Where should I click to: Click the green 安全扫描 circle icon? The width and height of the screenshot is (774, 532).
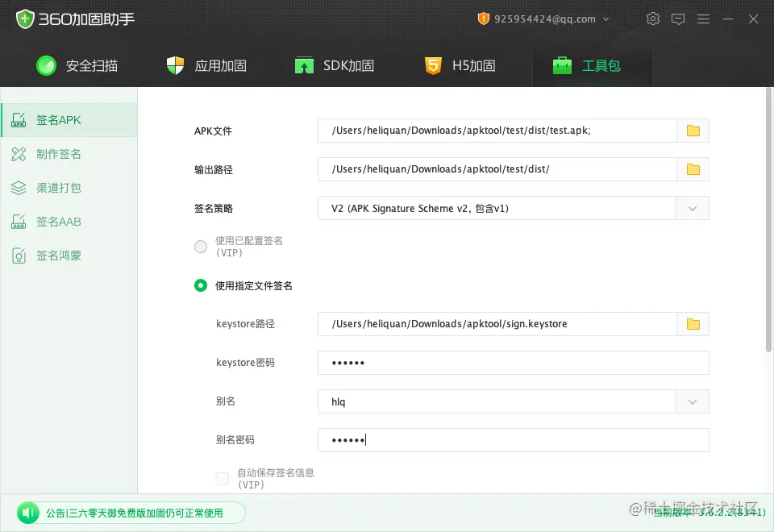[x=47, y=65]
